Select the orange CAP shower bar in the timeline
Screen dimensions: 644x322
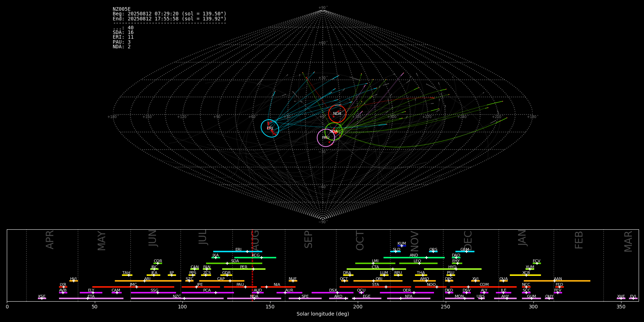coord(222,281)
